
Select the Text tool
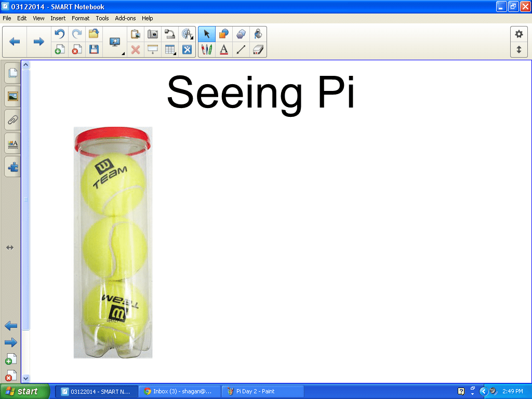click(223, 49)
